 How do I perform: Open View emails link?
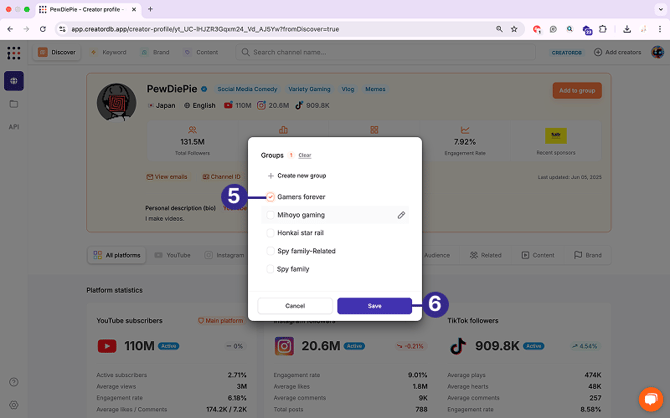click(x=167, y=177)
